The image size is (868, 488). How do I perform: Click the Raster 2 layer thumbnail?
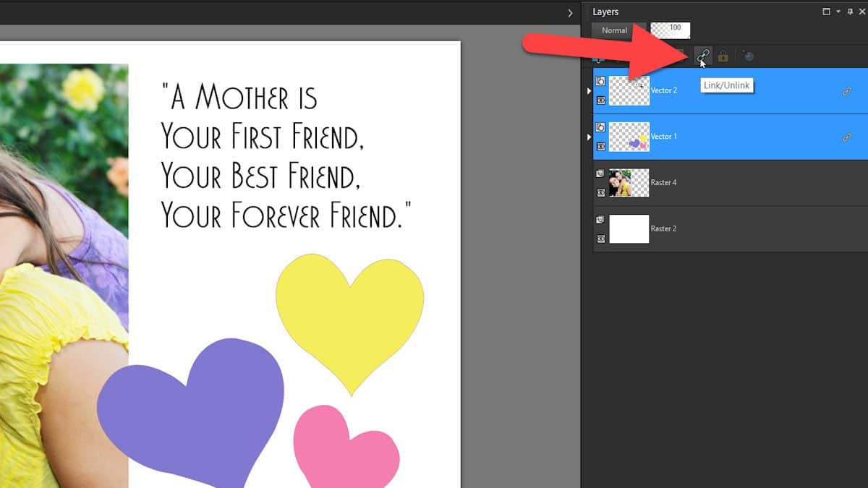tap(629, 228)
